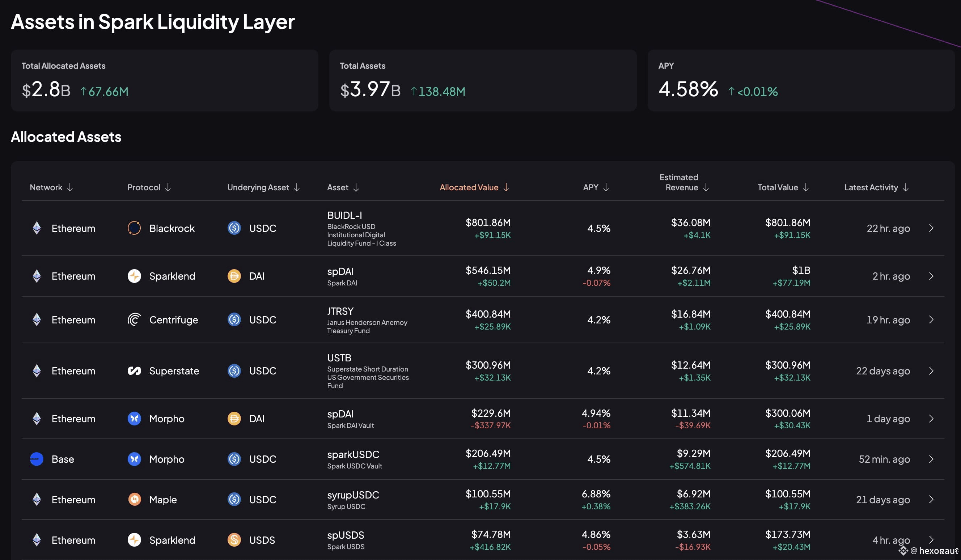Click the $546.15M allocated value

(488, 270)
